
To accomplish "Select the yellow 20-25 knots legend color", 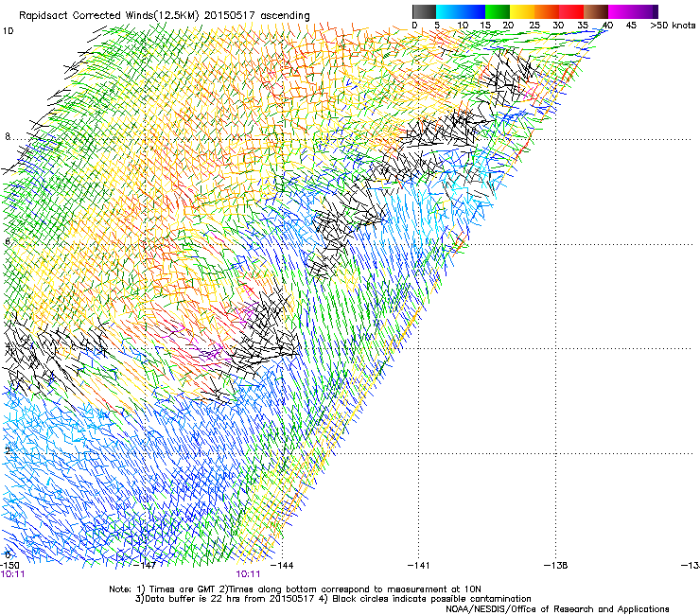I will (x=522, y=11).
